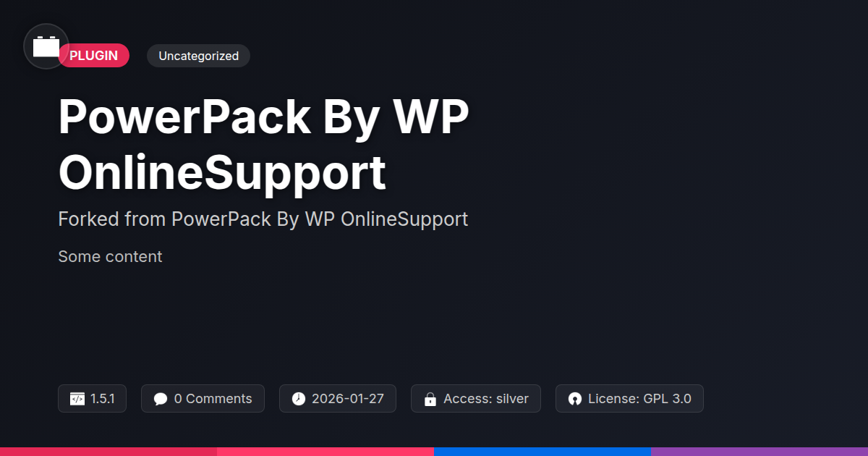Click the padlock icon for access level
Image resolution: width=868 pixels, height=456 pixels.
point(430,399)
